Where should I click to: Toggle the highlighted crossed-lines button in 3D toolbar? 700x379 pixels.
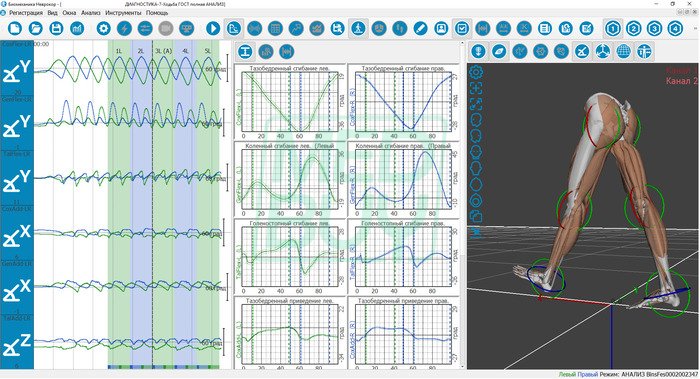coord(582,52)
